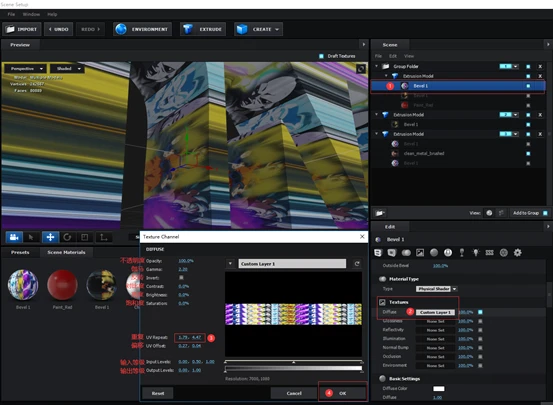
Task: Choose the scale tool icon
Action: (x=85, y=237)
